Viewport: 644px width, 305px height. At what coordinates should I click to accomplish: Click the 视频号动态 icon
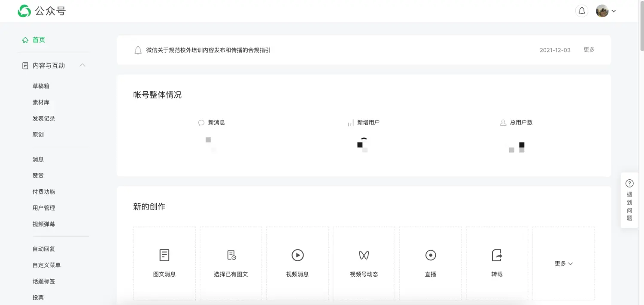click(364, 254)
